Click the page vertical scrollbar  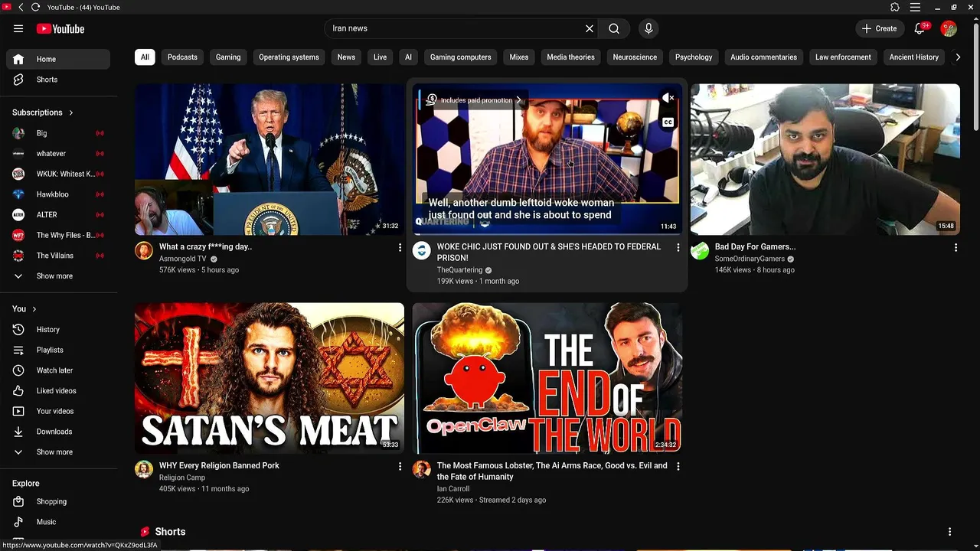pyautogui.click(x=975, y=77)
